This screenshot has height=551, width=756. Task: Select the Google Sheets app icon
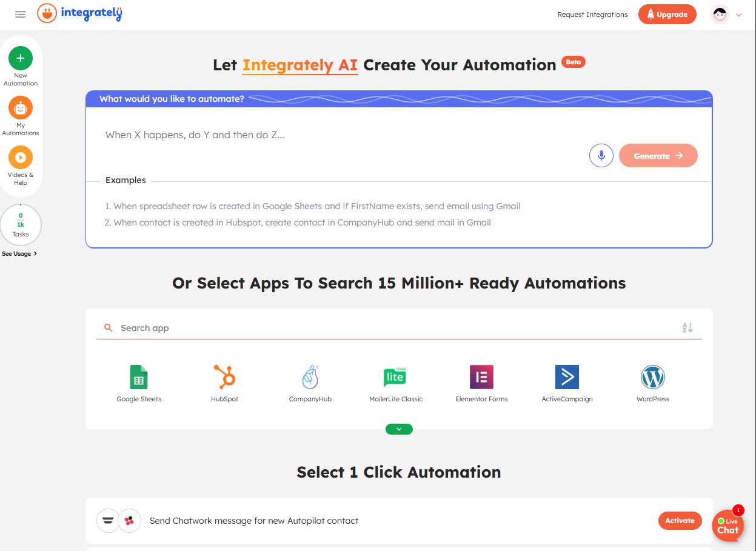139,376
